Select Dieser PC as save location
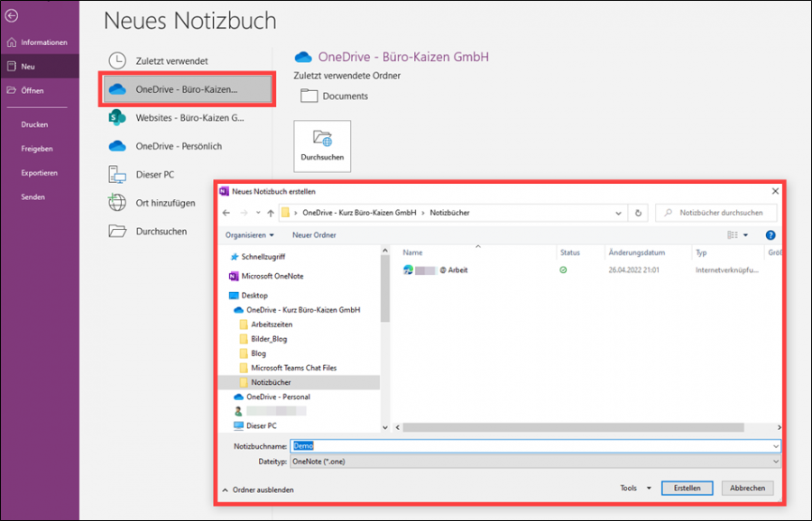This screenshot has height=521, width=812. 187,175
